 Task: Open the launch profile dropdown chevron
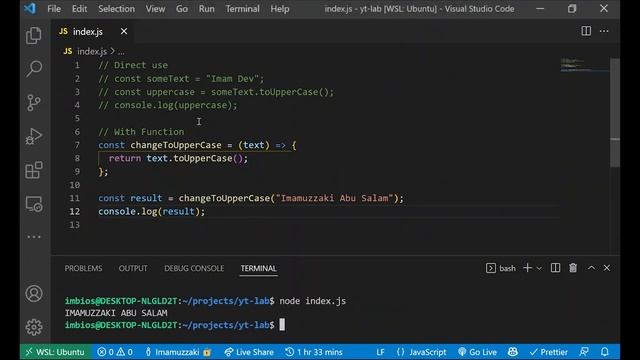[x=539, y=268]
